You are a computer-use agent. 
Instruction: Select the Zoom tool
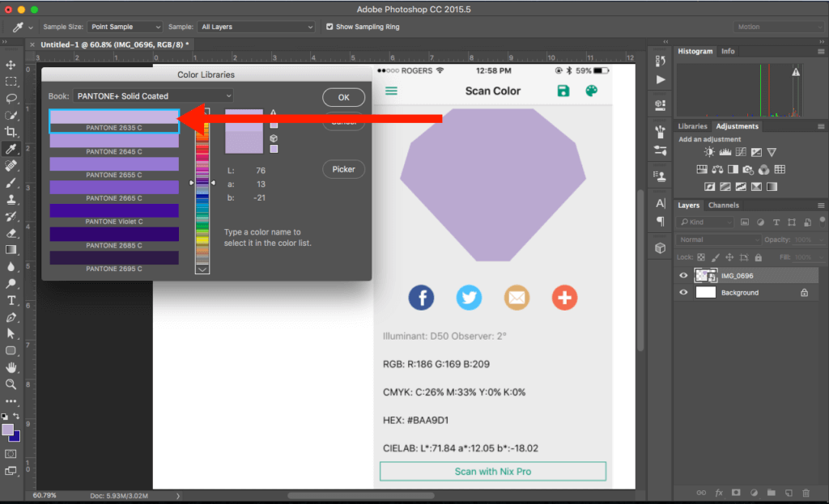coord(11,384)
